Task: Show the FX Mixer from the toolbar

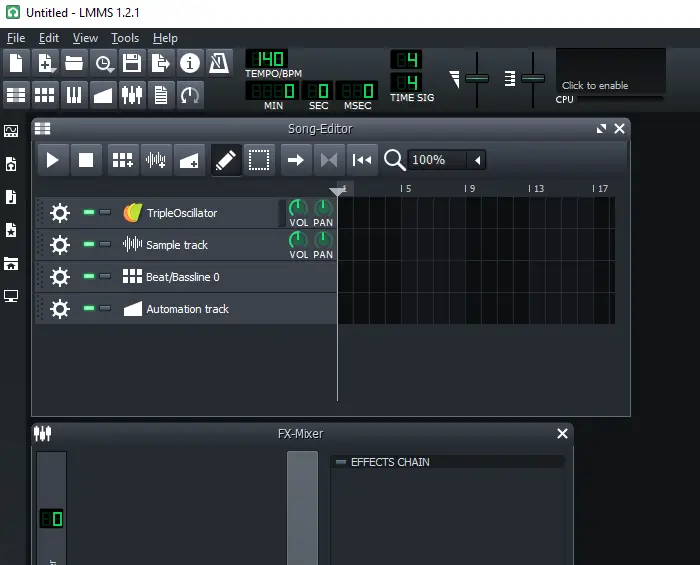Action: [x=132, y=95]
